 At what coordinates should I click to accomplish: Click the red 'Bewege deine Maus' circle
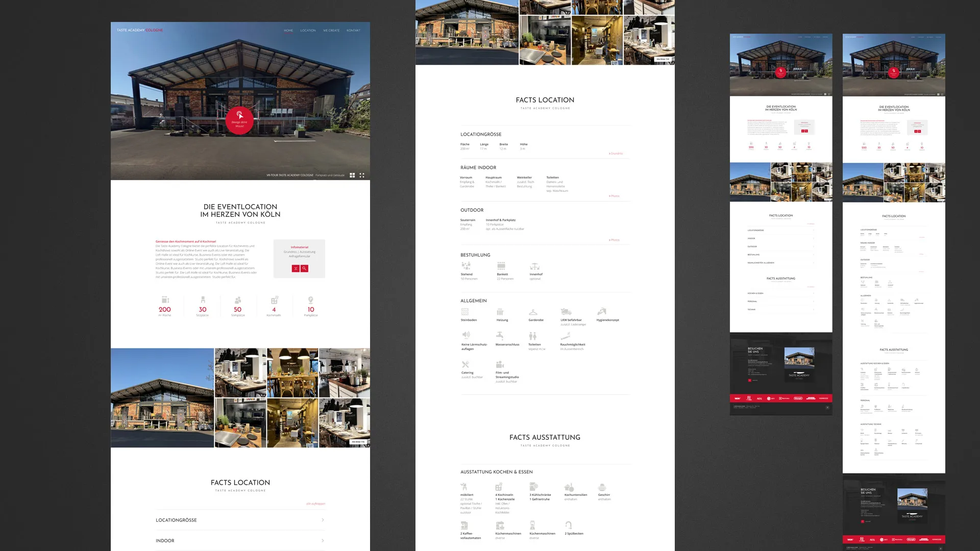point(239,120)
